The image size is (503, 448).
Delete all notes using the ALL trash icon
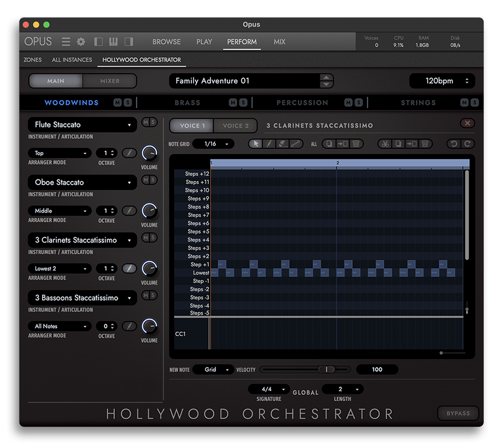(356, 144)
